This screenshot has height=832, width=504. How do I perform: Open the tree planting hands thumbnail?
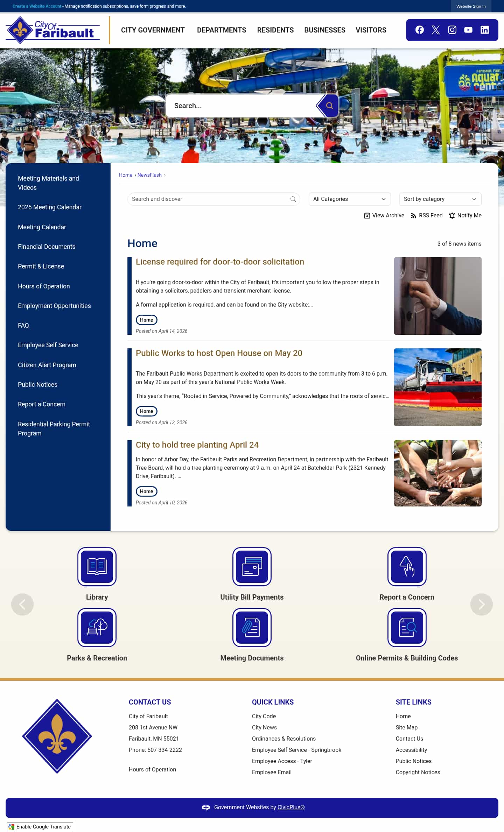click(437, 473)
